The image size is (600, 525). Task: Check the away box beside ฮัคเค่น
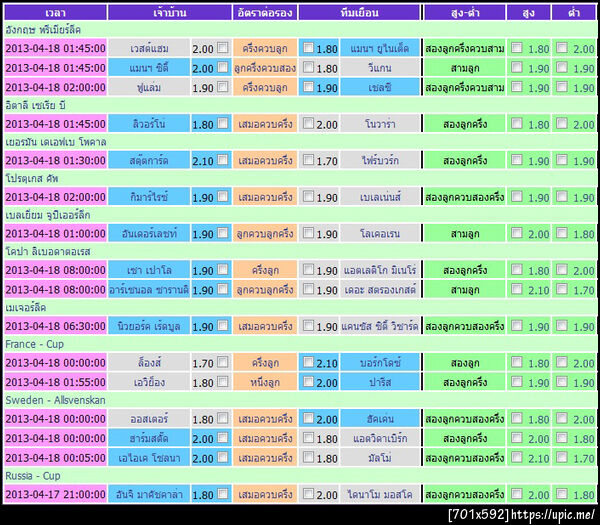pos(308,418)
